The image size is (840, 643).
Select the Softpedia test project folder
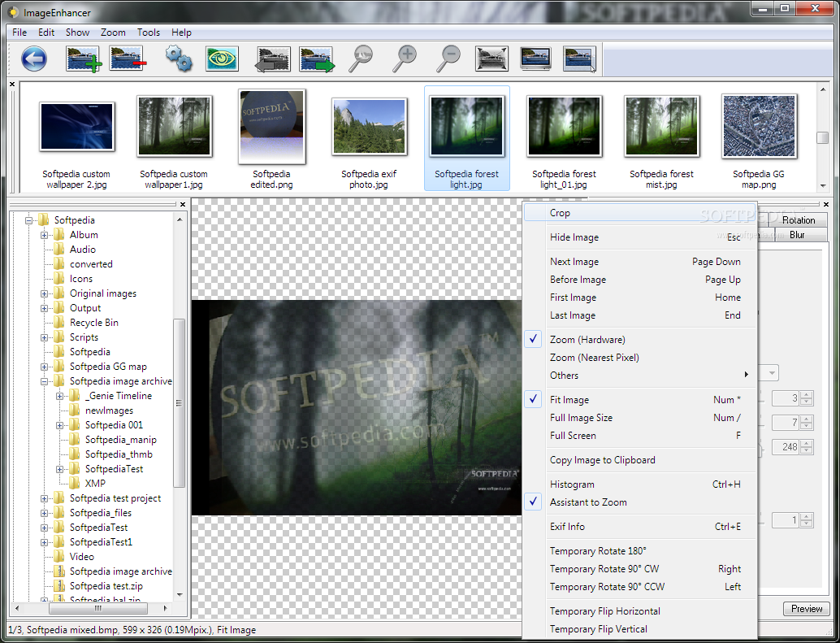point(115,498)
